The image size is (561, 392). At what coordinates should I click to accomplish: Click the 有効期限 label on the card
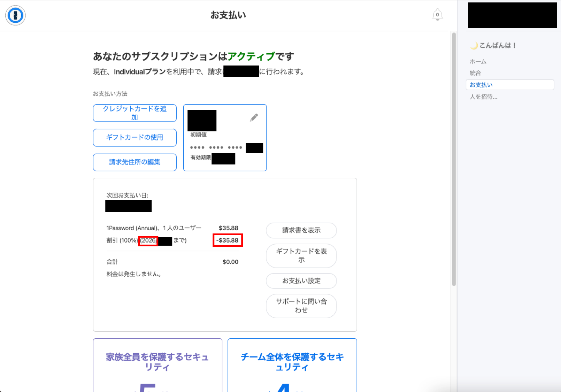201,157
